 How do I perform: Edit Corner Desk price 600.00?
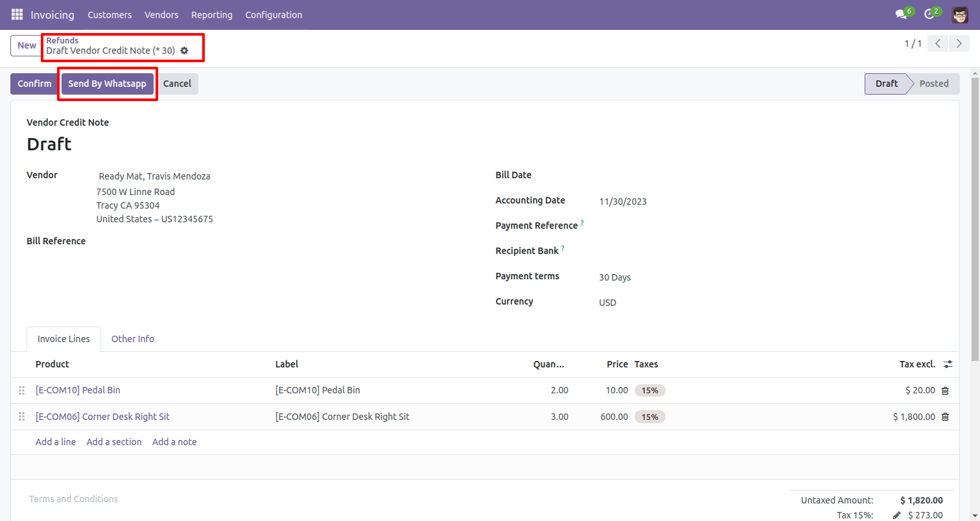point(614,417)
